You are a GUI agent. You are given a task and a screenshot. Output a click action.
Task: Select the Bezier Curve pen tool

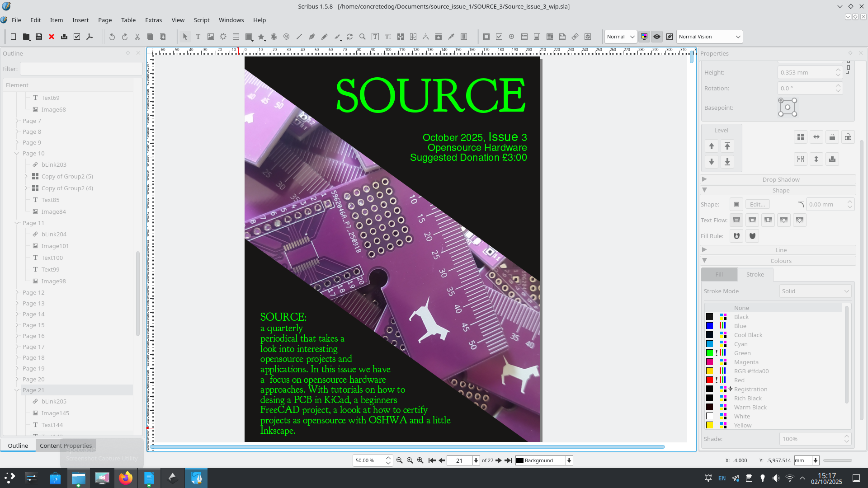click(312, 37)
